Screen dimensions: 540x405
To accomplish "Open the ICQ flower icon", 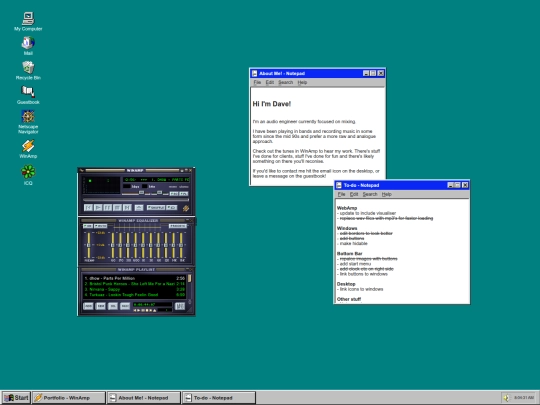I will point(28,175).
